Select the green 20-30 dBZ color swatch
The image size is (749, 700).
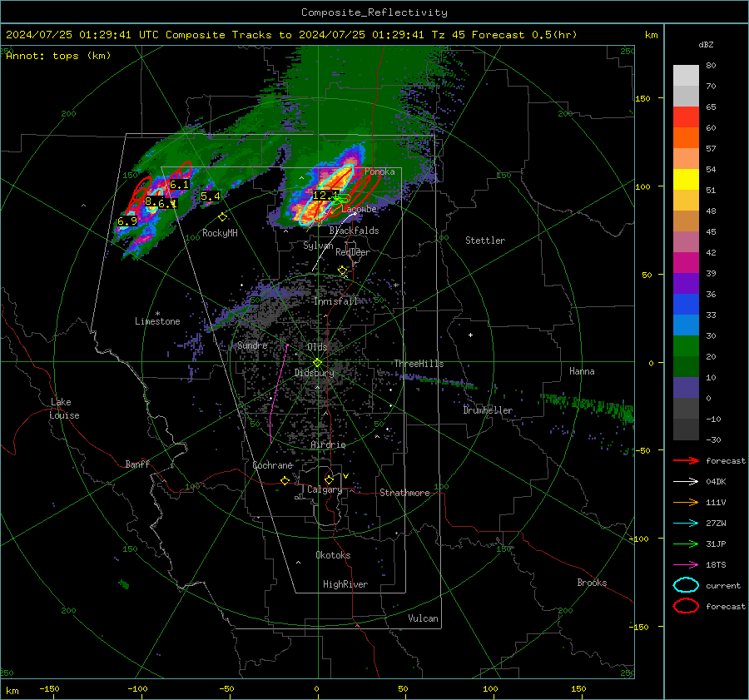[x=686, y=346]
